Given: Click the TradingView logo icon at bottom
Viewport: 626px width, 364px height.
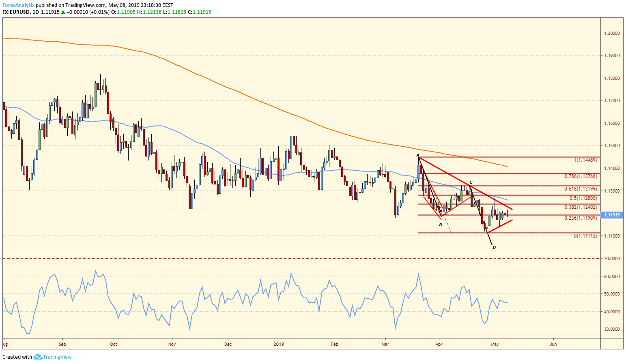Looking at the screenshot, I should click(38, 357).
